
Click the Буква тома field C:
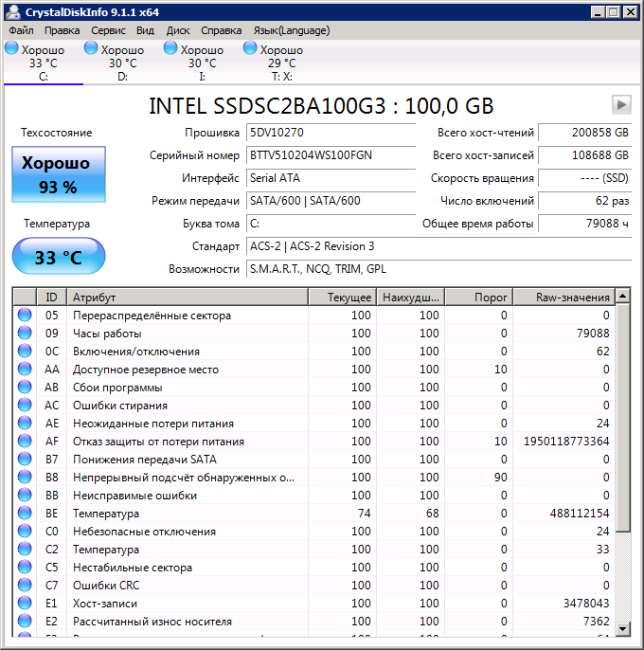tap(331, 224)
